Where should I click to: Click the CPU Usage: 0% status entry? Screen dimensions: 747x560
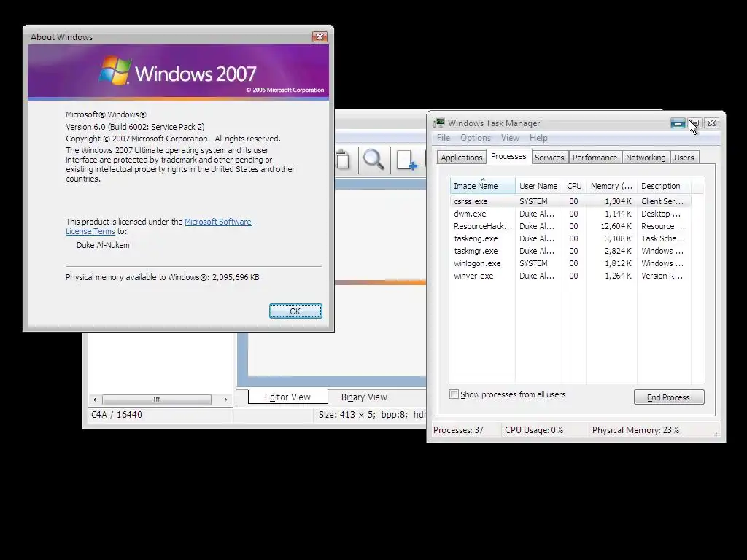pos(533,430)
